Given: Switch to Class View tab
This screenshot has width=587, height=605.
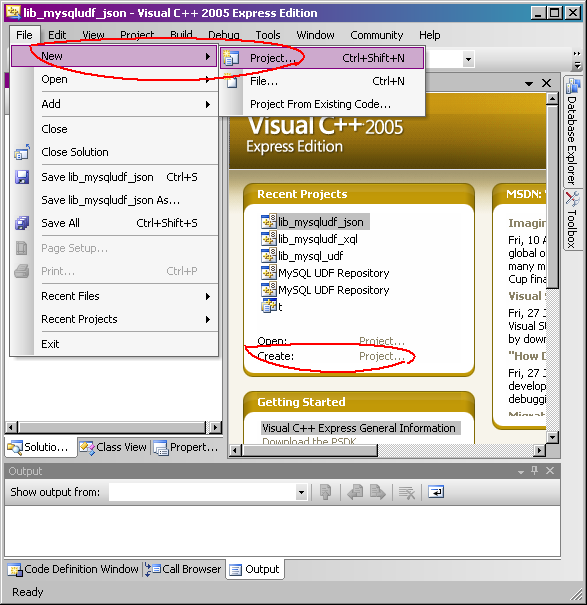Looking at the screenshot, I should (x=113, y=447).
